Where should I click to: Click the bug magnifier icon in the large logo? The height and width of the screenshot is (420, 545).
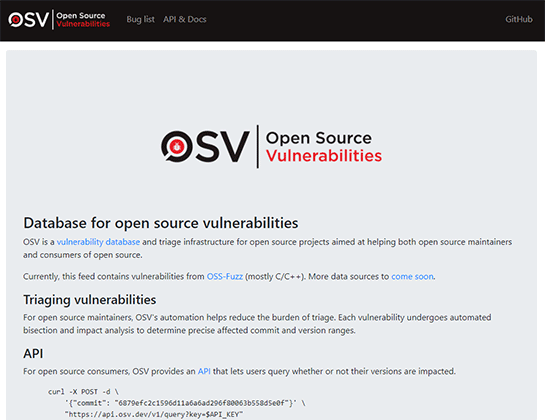coord(177,146)
